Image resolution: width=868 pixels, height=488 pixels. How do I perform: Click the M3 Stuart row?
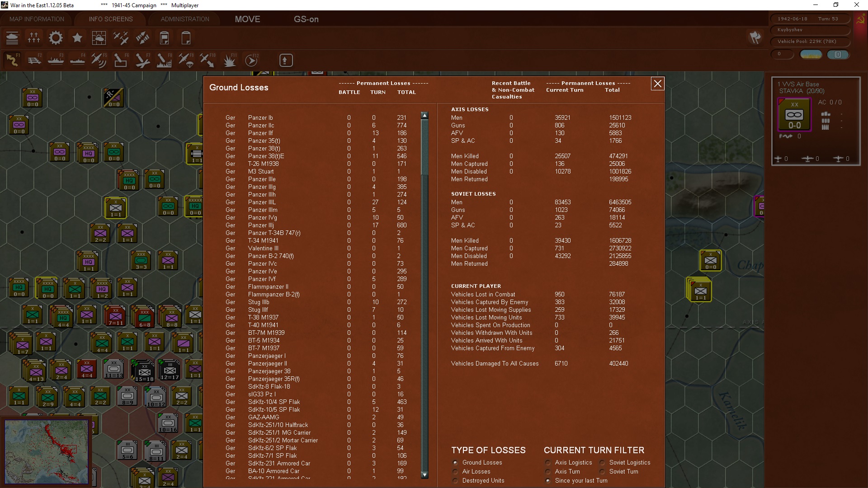(316, 171)
